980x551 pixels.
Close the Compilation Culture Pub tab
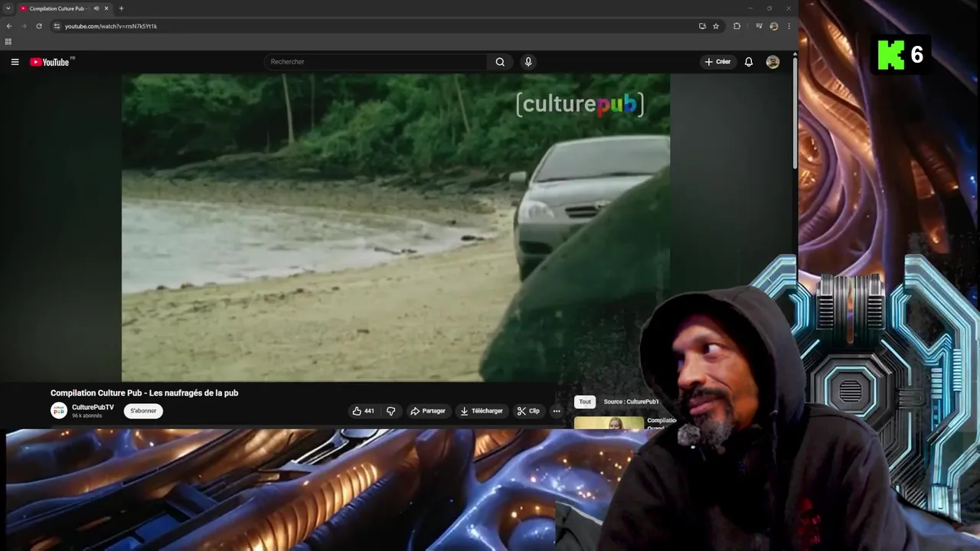coord(106,8)
